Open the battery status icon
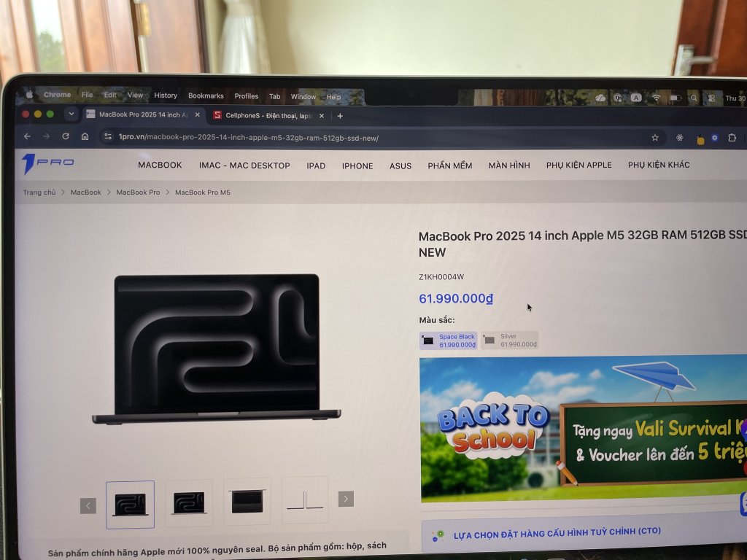Viewport: 747px width, 560px height. [x=675, y=98]
